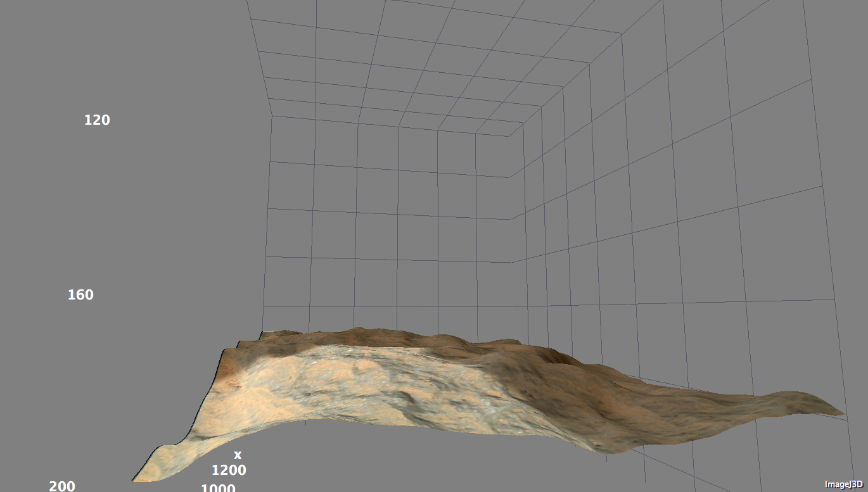Click the "1000" x-axis tick label
The height and width of the screenshot is (492, 868).
pyautogui.click(x=218, y=488)
